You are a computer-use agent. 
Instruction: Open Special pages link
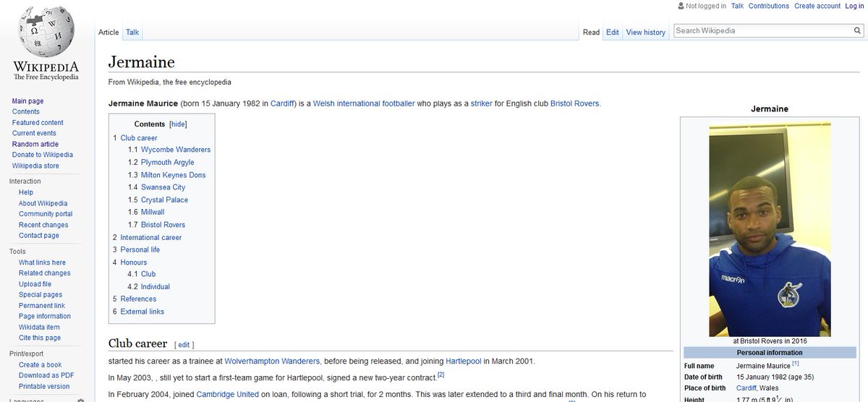click(x=41, y=295)
